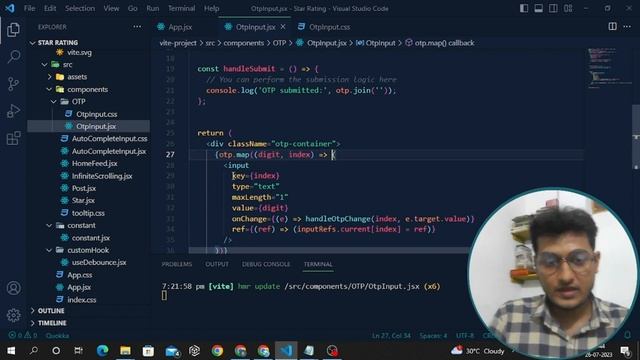The image size is (640, 360).
Task: Open App.css in explorer
Action: coord(79,275)
